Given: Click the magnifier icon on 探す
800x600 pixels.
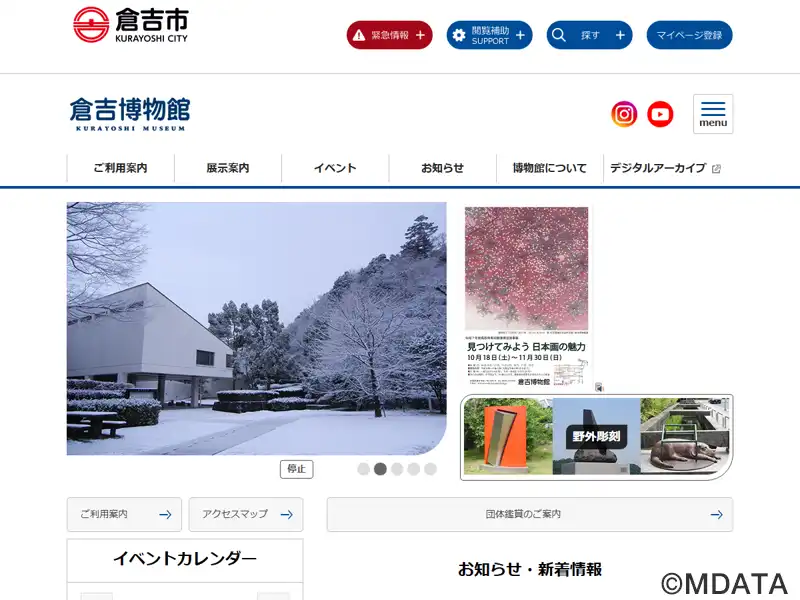Looking at the screenshot, I should [x=559, y=35].
